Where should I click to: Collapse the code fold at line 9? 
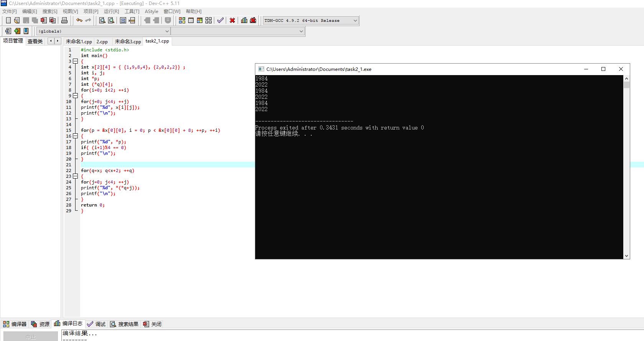point(76,96)
